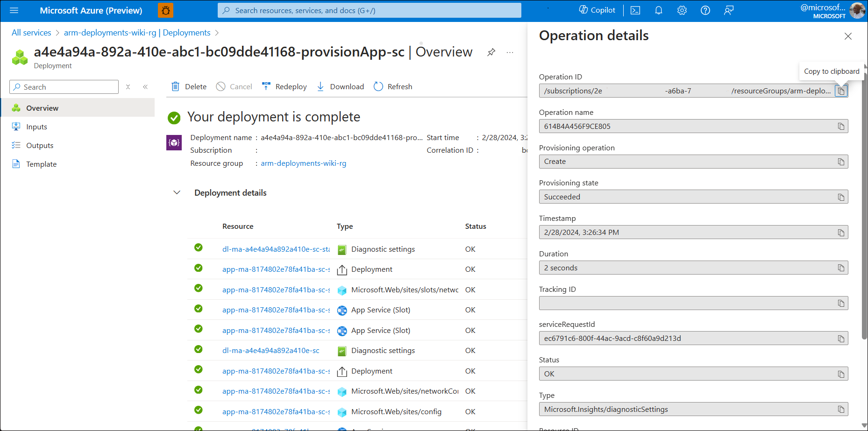868x431 pixels.
Task: Refresh the deployment overview
Action: click(x=393, y=86)
